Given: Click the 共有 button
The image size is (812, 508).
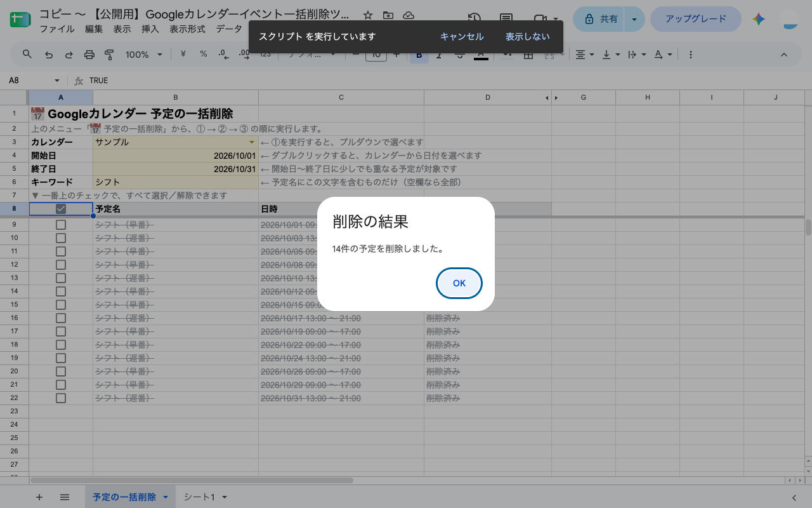Looking at the screenshot, I should click(x=599, y=20).
